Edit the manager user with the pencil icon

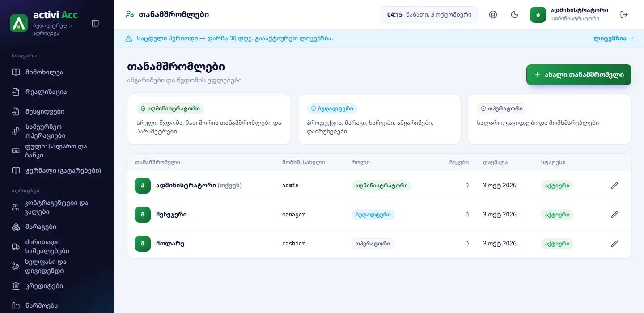(x=614, y=215)
